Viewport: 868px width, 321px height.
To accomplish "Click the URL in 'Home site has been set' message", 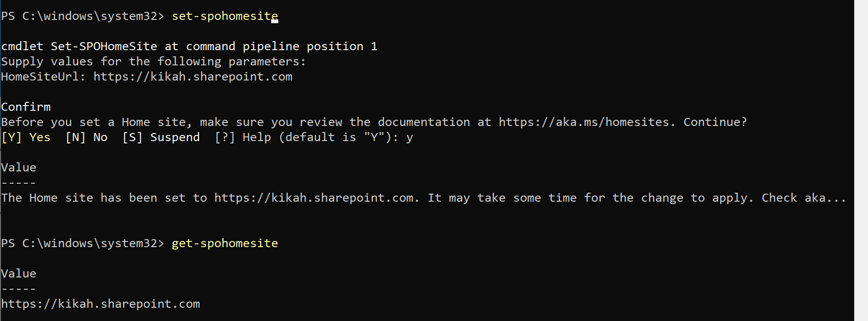I will tap(314, 198).
